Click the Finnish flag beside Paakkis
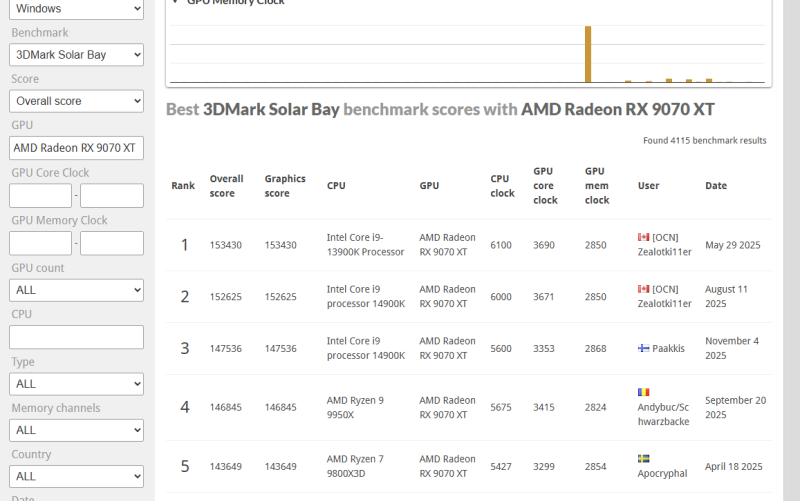Viewport: 800px width, 501px height. click(643, 348)
